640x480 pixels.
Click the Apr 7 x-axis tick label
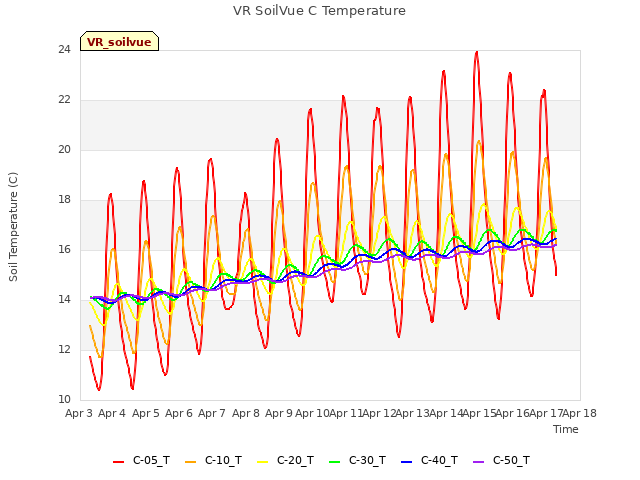[212, 413]
